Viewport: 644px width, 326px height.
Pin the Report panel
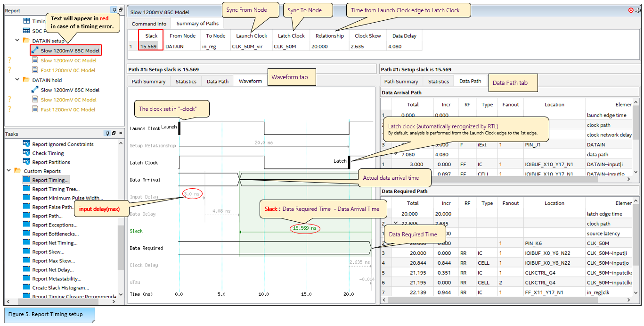[114, 10]
